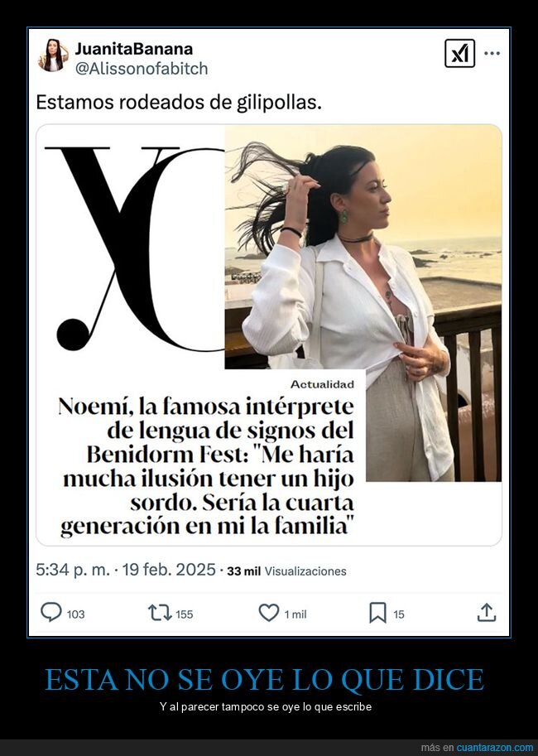Image resolution: width=538 pixels, height=756 pixels.
Task: Click the large stylized Y magazine logo
Action: click(135, 248)
